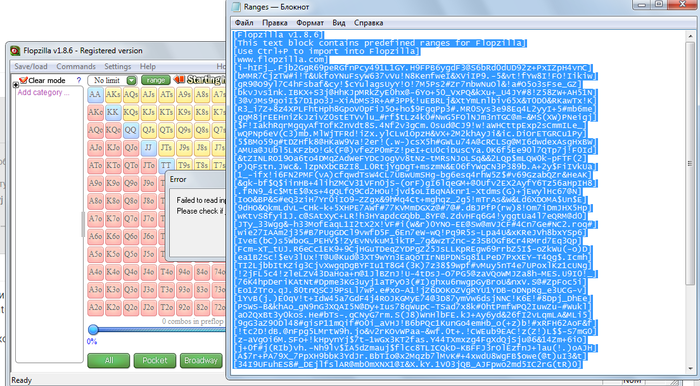
Task: Open Help menu in Flopzilla
Action: [x=148, y=66]
